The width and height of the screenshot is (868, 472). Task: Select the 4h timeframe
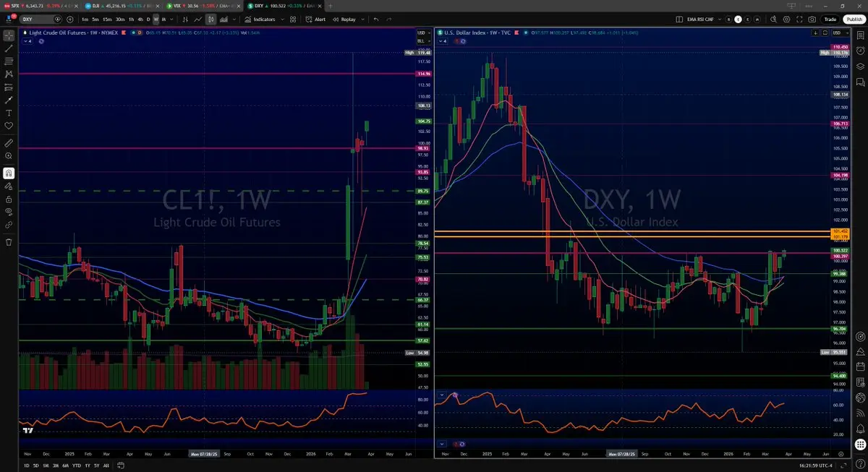coord(140,20)
